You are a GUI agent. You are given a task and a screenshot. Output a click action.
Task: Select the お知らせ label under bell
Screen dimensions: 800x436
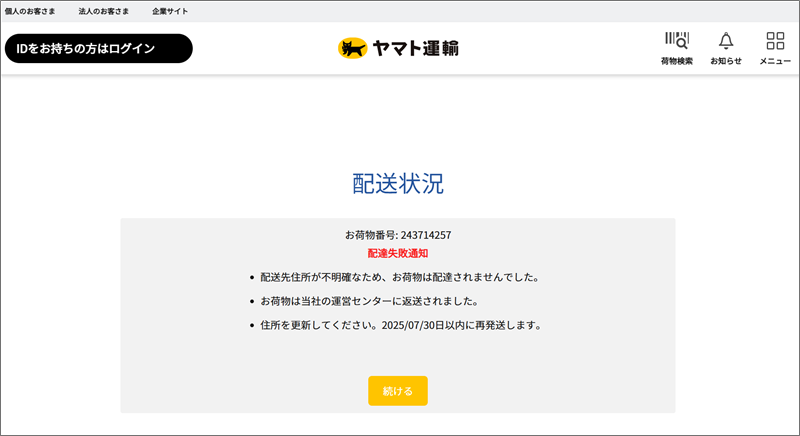click(726, 61)
